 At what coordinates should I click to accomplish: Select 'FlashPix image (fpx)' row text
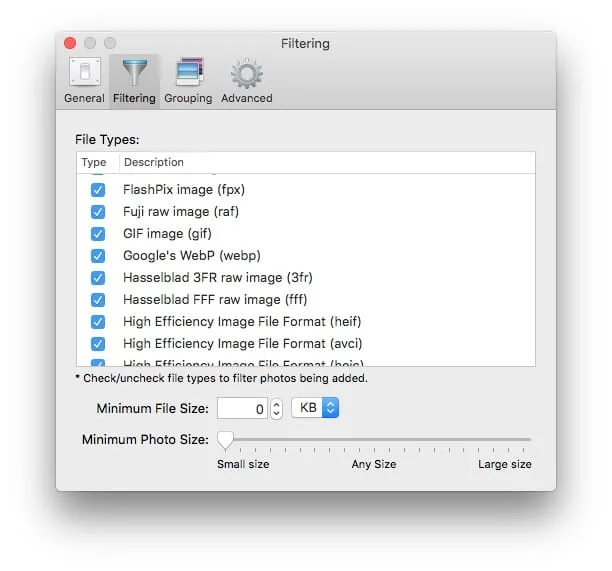(184, 190)
